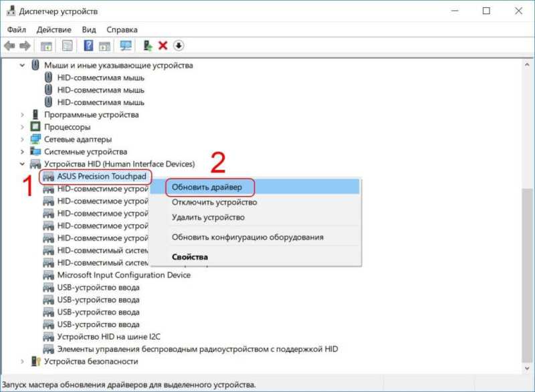This screenshot has width=535, height=392.
Task: Collapse the Устройства HID category
Action: click(x=22, y=164)
